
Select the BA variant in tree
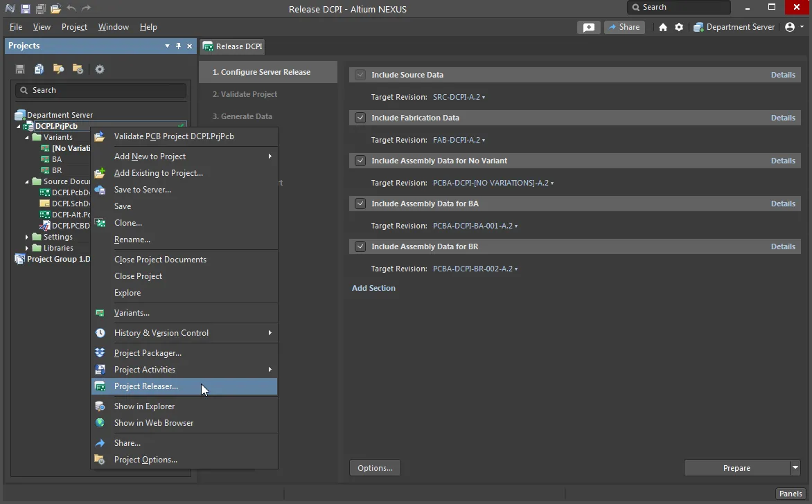point(56,159)
